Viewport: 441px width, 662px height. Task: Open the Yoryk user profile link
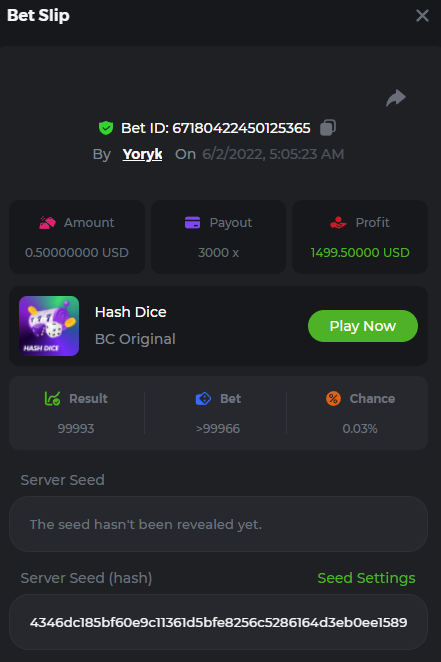click(x=142, y=154)
